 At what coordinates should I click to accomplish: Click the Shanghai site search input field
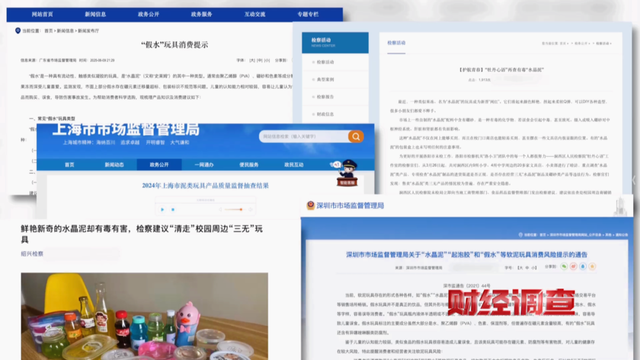tap(304, 136)
